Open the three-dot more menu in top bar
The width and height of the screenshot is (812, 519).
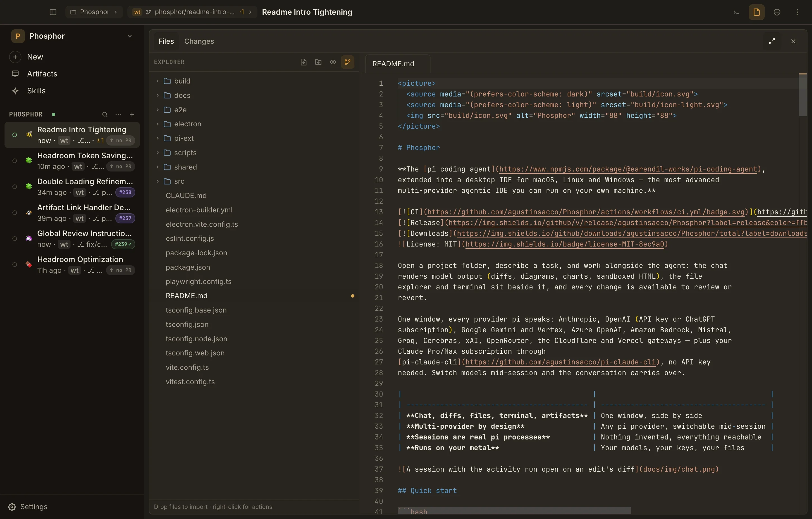point(797,12)
